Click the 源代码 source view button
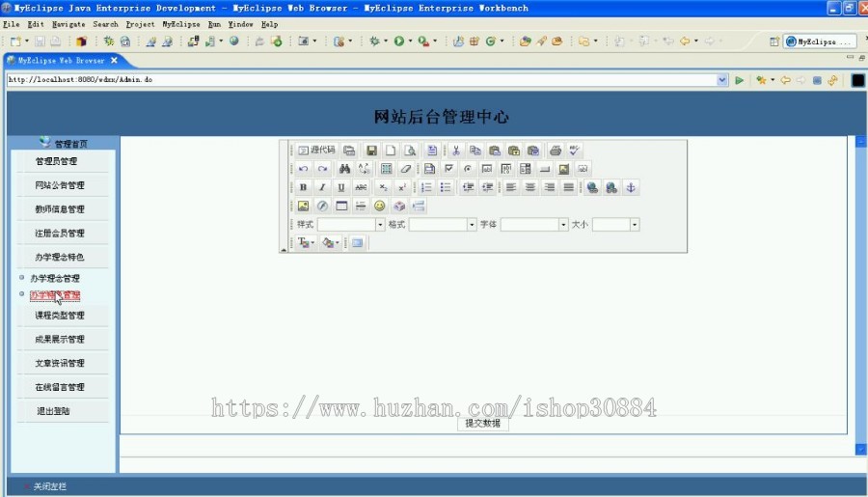 click(x=317, y=151)
